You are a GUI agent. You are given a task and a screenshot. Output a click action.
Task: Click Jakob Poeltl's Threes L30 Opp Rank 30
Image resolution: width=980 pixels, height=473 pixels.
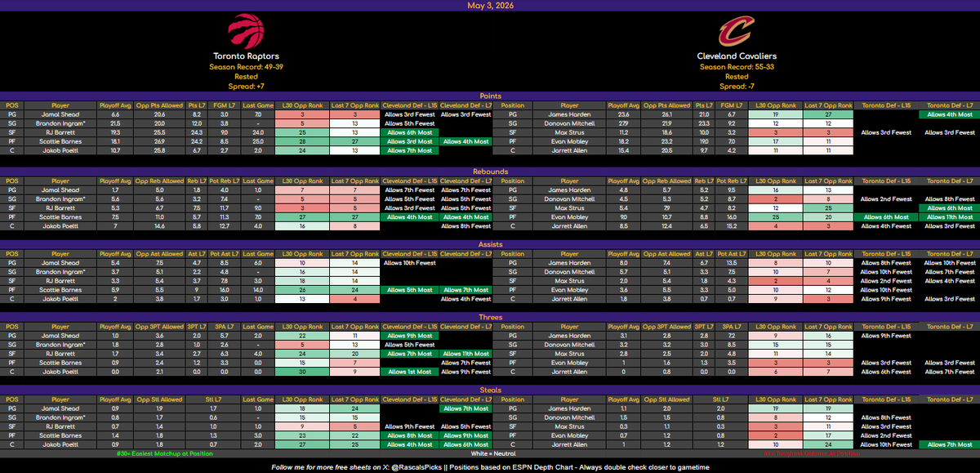pyautogui.click(x=302, y=372)
